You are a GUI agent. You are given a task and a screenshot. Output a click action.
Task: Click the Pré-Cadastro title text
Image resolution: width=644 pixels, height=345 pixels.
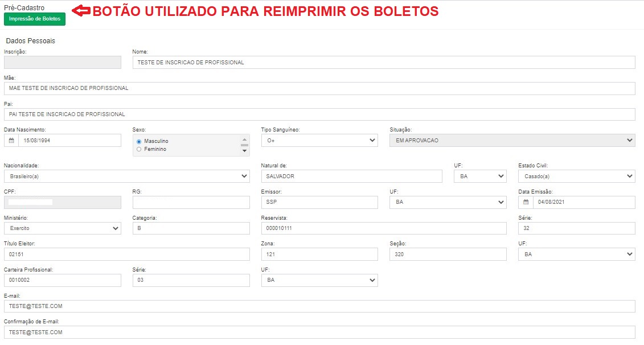tap(24, 8)
